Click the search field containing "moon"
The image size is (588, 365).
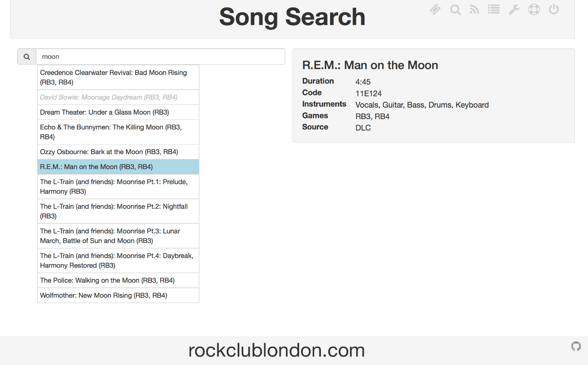161,57
